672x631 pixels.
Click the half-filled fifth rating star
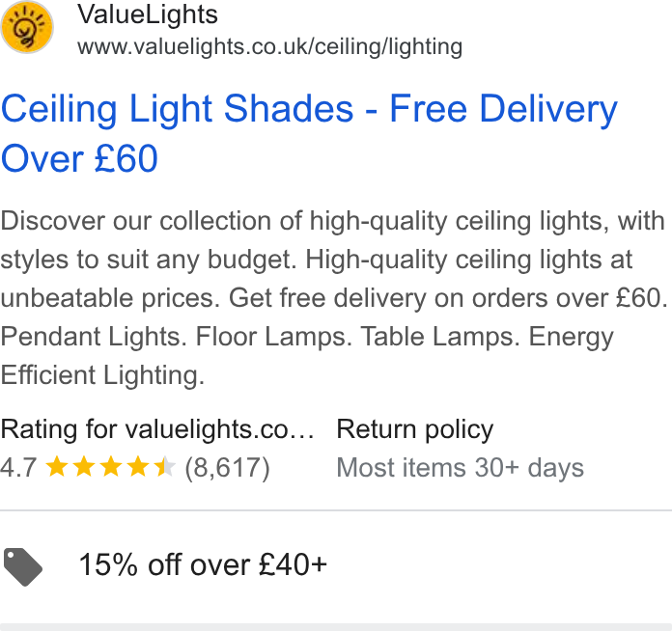(x=165, y=467)
